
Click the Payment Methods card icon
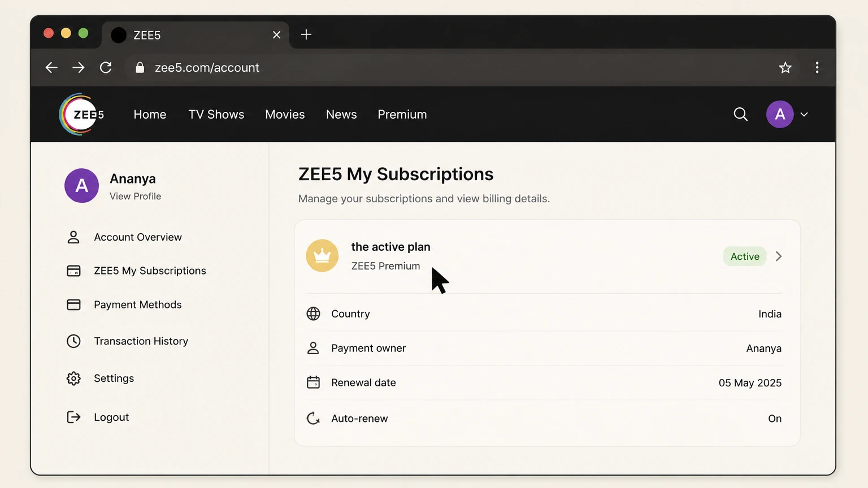click(x=73, y=304)
